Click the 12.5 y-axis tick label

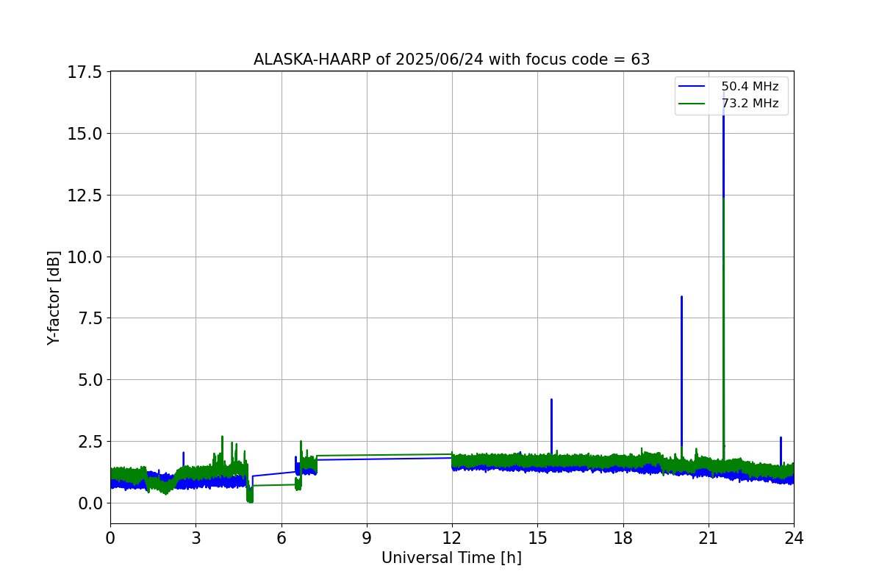click(85, 195)
